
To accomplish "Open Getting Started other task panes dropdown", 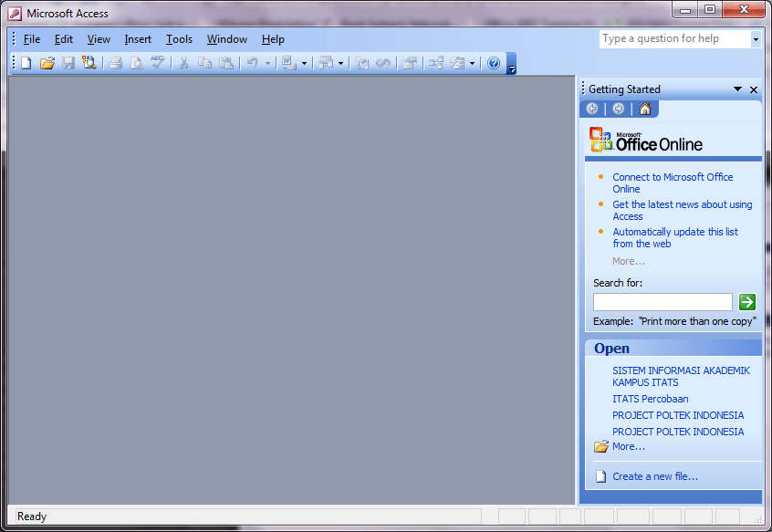I will pyautogui.click(x=737, y=89).
